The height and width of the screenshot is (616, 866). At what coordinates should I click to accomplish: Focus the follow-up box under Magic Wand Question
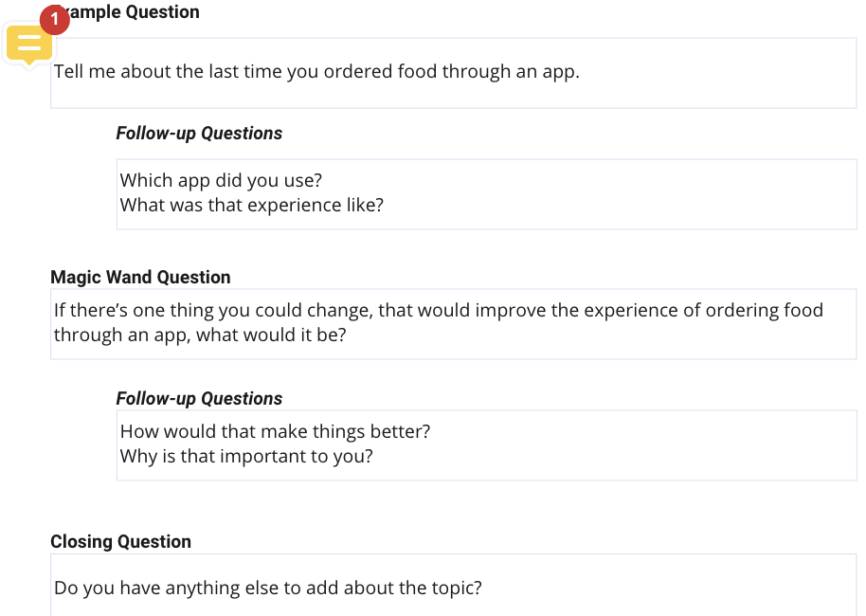487,445
